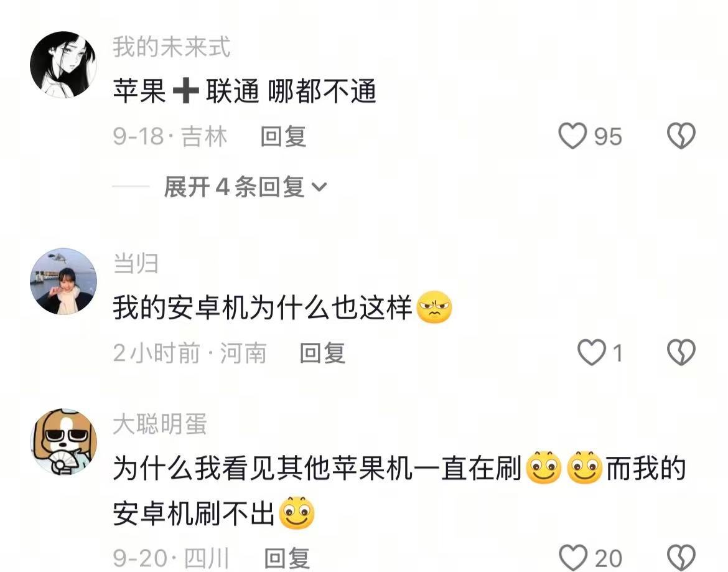Like 当归's comment about 安卓机
728x572 pixels.
592,352
